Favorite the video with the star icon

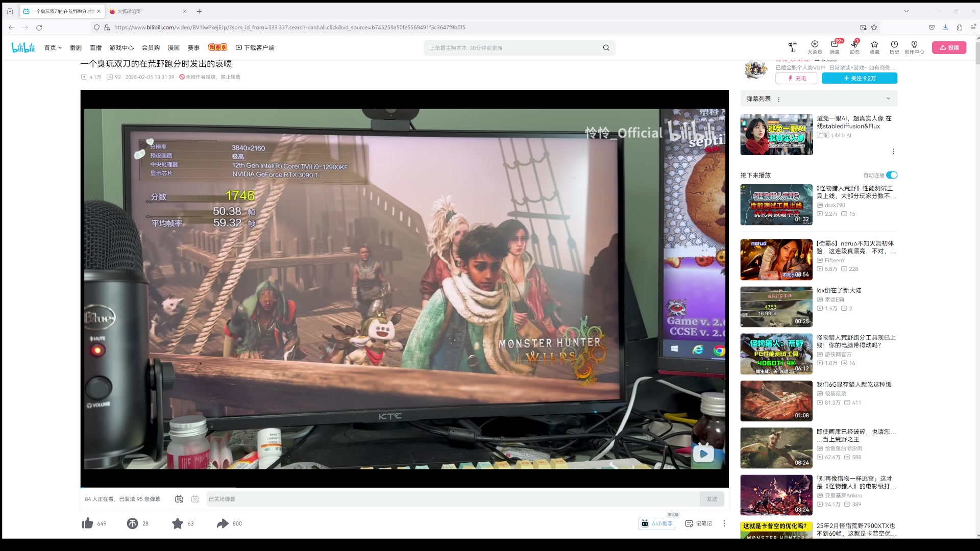[177, 523]
